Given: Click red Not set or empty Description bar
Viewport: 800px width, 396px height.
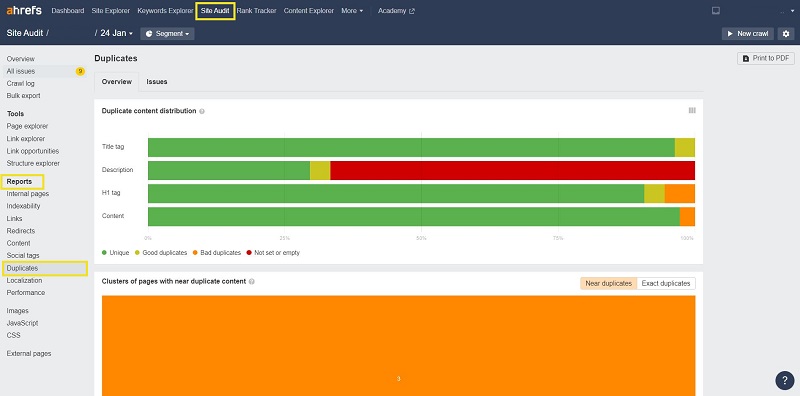Looking at the screenshot, I should tap(512, 170).
